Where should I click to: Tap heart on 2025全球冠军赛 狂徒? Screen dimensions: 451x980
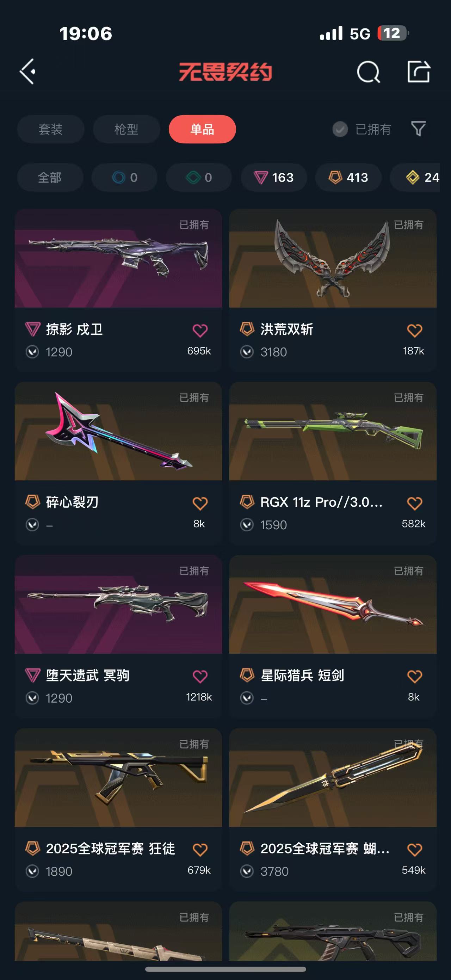pos(200,850)
